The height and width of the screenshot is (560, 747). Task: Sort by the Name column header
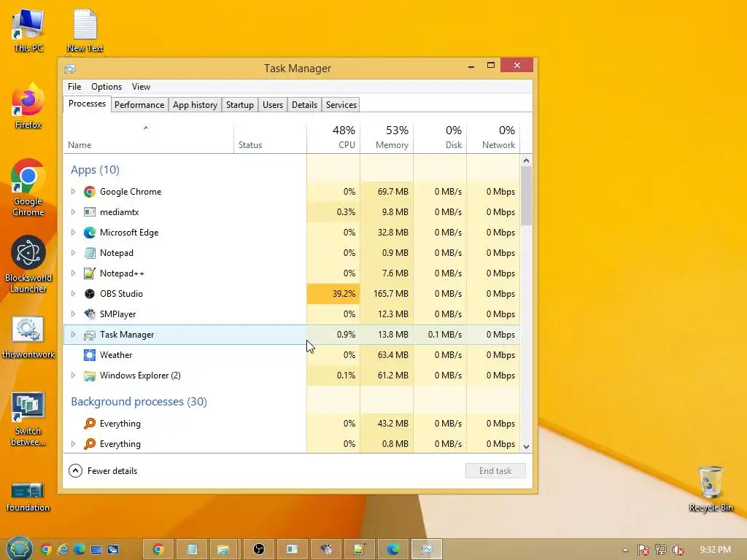148,138
